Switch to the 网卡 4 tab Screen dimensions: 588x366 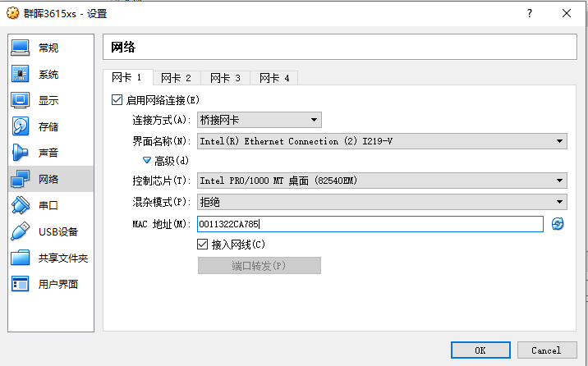click(274, 78)
